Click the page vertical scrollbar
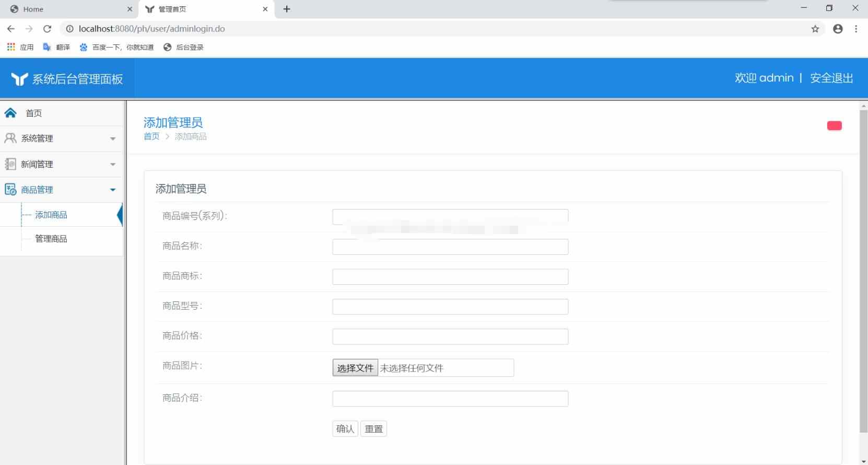Image resolution: width=868 pixels, height=465 pixels. coord(863,271)
